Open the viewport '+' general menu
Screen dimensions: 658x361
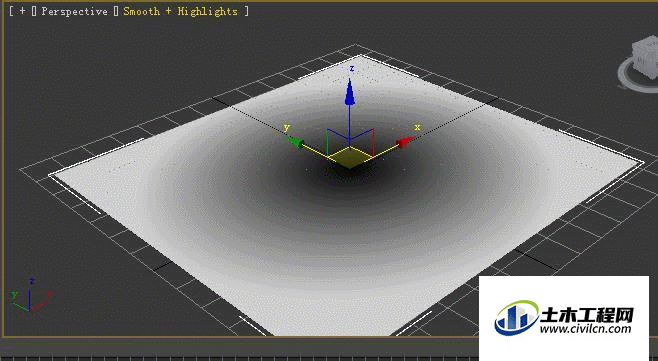[22, 11]
